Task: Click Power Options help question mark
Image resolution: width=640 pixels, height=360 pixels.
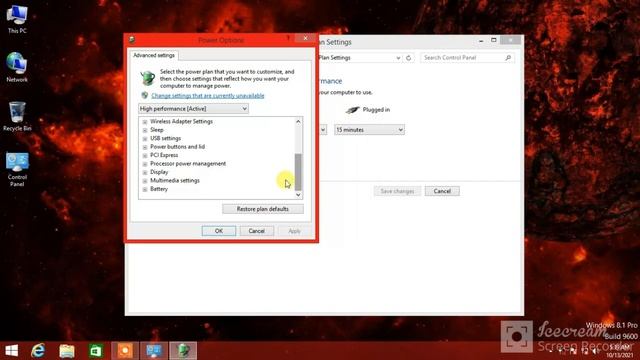Action: (288, 38)
